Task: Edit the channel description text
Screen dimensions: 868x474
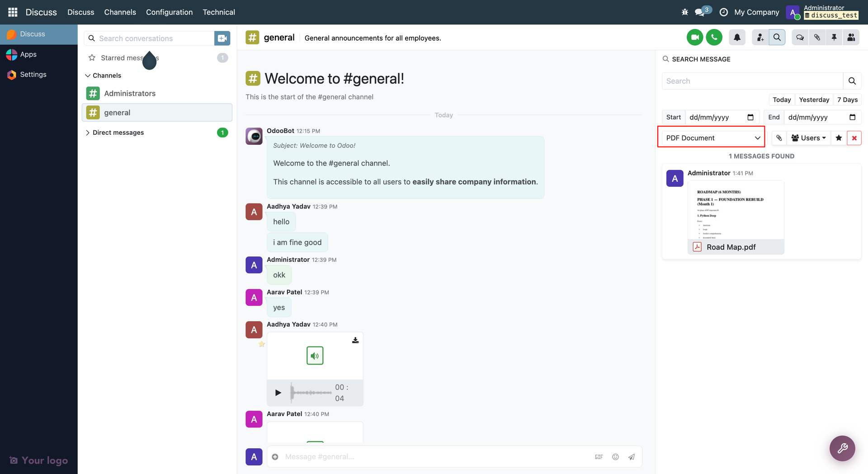Action: tap(373, 38)
